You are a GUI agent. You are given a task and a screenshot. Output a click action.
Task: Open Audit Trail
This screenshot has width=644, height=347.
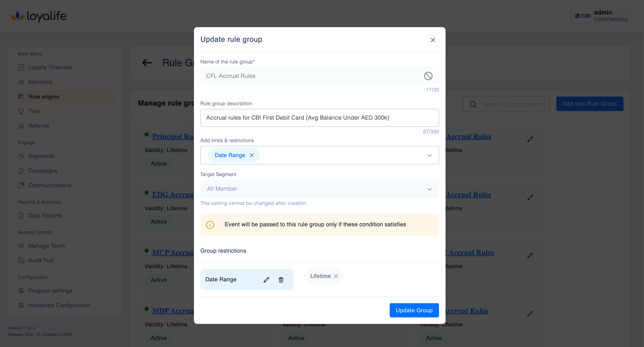[x=41, y=260]
